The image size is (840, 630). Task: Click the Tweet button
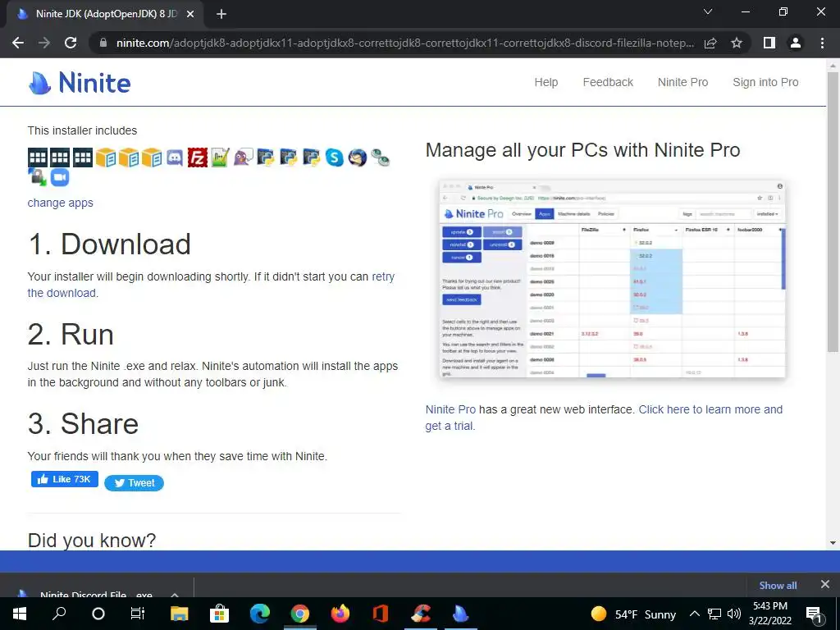134,482
